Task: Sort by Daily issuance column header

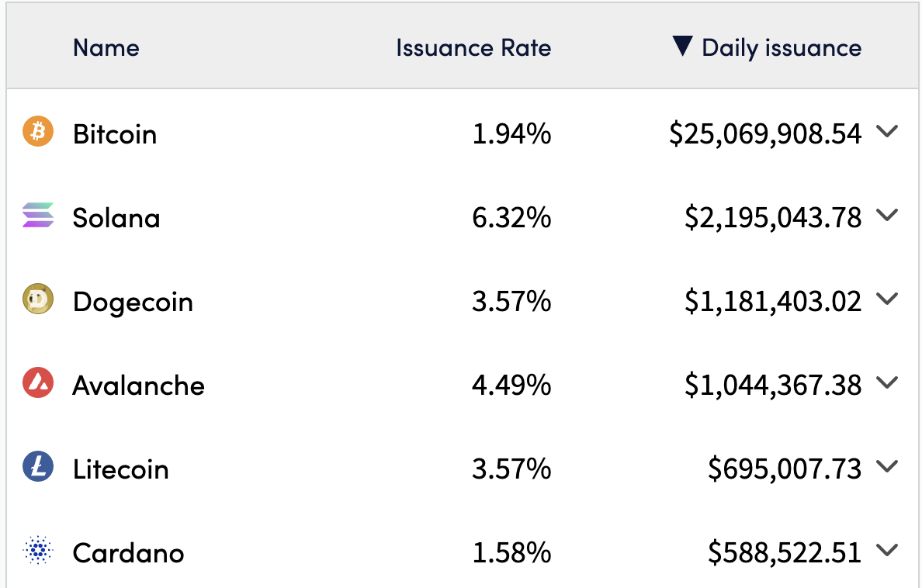Action: click(781, 48)
